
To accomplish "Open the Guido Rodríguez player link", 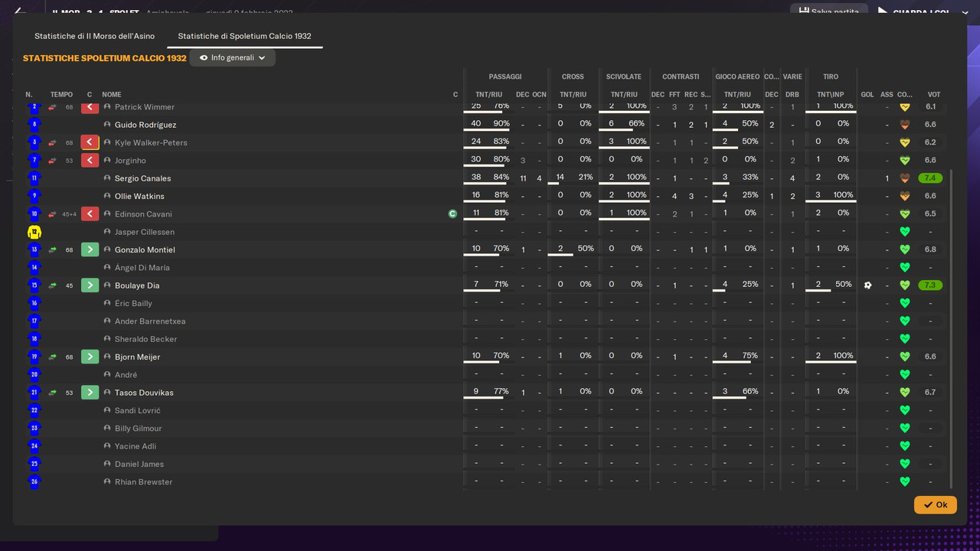I will coord(145,125).
